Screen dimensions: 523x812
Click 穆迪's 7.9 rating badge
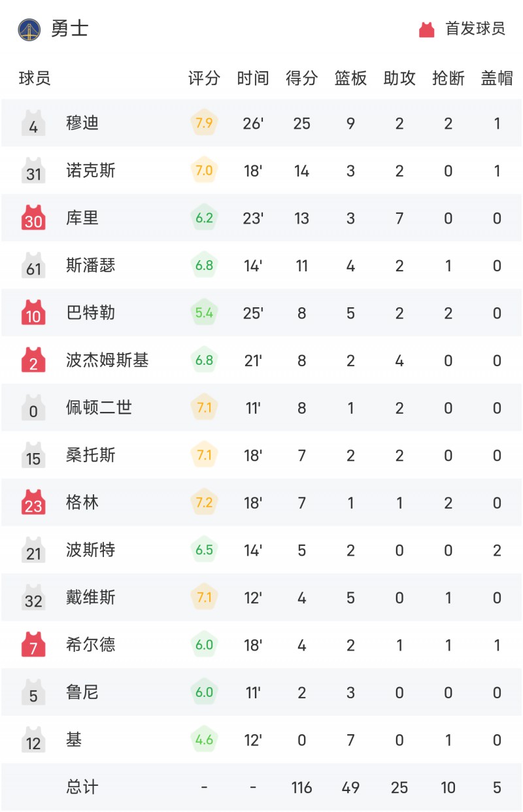(x=204, y=123)
